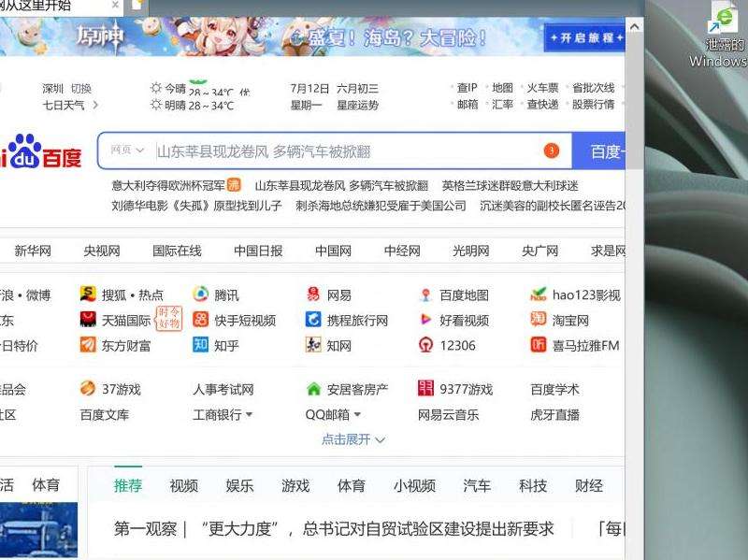Open the 新华网 link
748x560 pixels.
click(x=33, y=251)
